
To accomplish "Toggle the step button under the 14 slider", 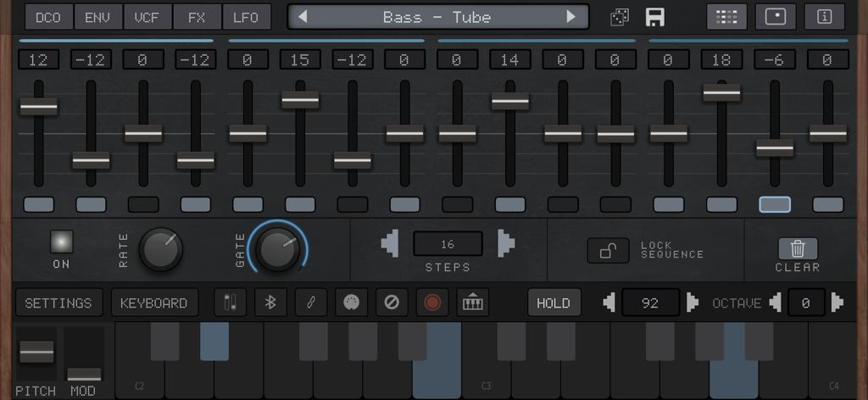I will point(509,205).
